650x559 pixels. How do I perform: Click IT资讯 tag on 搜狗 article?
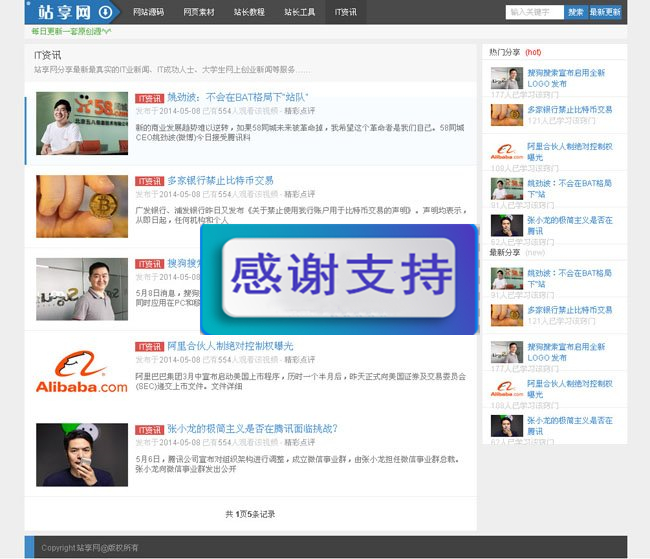click(x=150, y=264)
